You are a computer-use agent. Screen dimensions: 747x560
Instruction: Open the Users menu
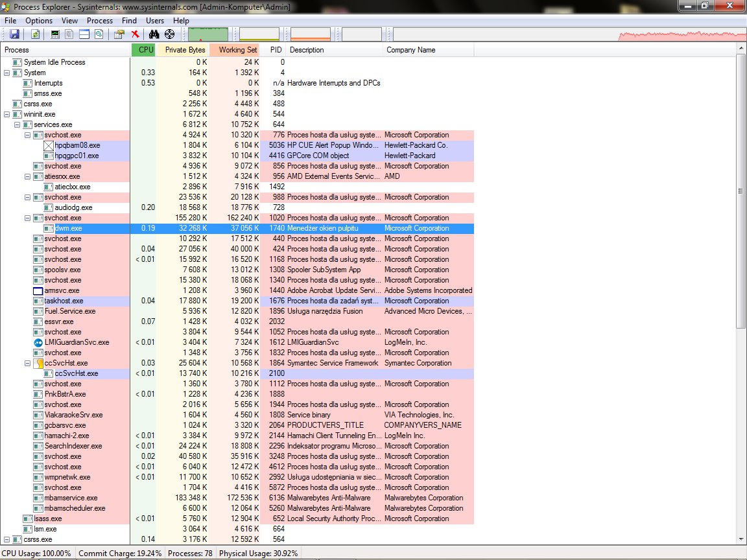155,21
